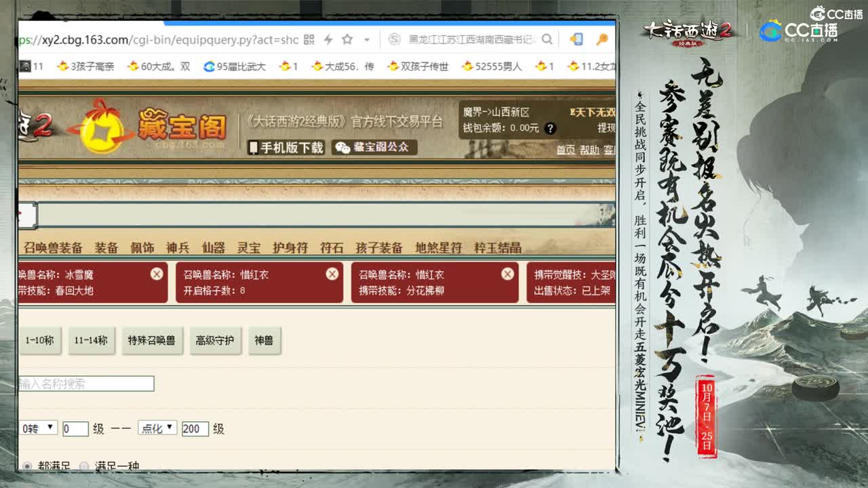Click the wallet balance help question icon
The image size is (868, 488).
550,128
